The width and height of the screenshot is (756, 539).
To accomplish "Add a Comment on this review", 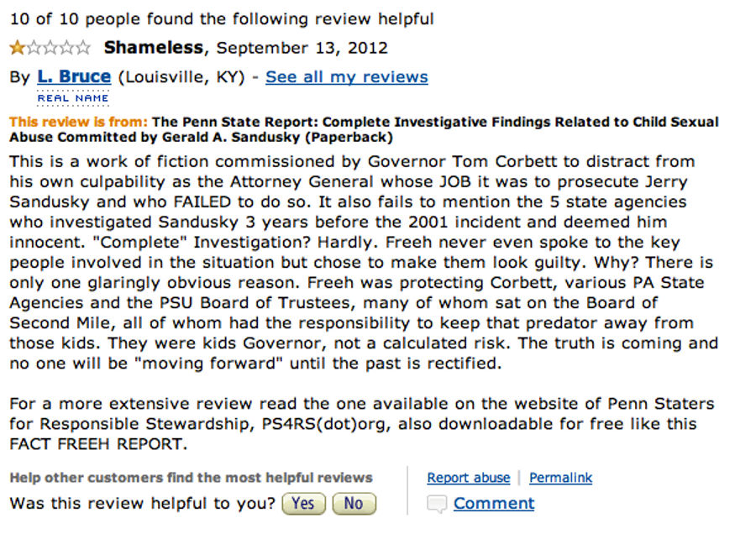I will [494, 504].
